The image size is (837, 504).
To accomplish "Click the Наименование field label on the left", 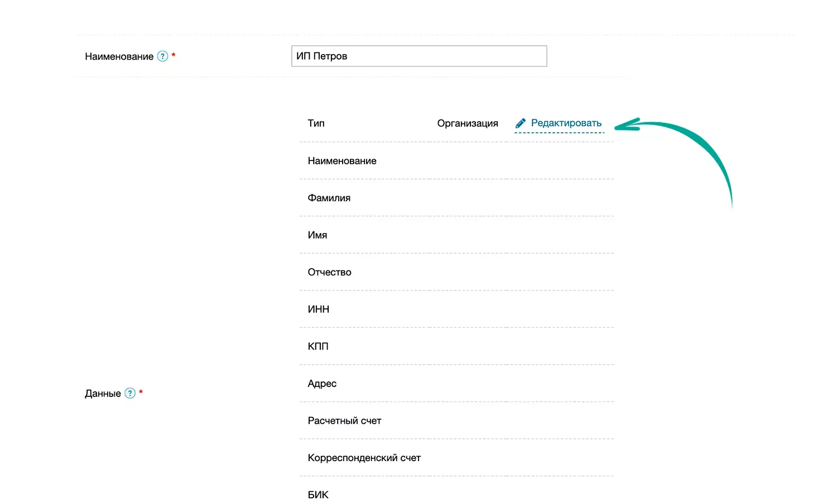I will (119, 56).
